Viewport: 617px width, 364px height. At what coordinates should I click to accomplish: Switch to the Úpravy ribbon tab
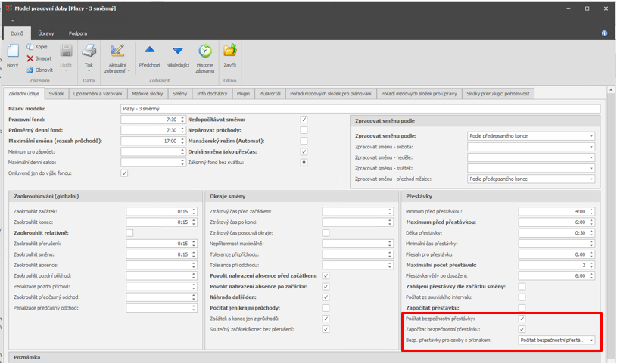[x=46, y=33]
